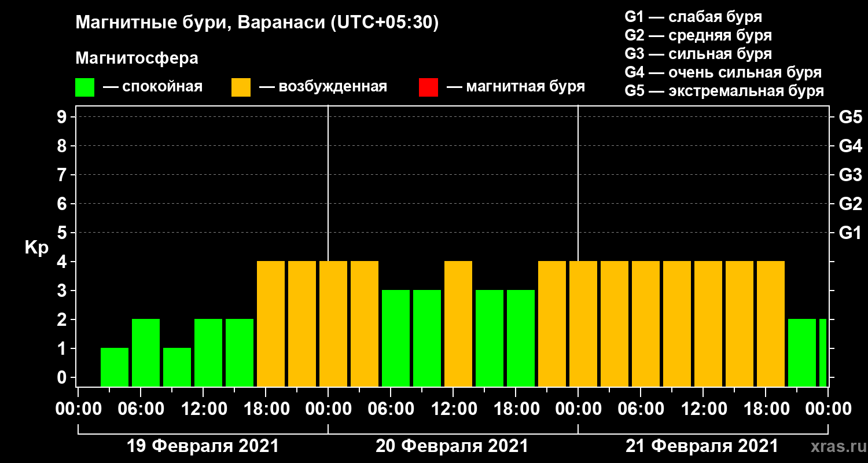
Task: Click the Kp 2 bar at 06:00 on 19 February
Action: (146, 352)
